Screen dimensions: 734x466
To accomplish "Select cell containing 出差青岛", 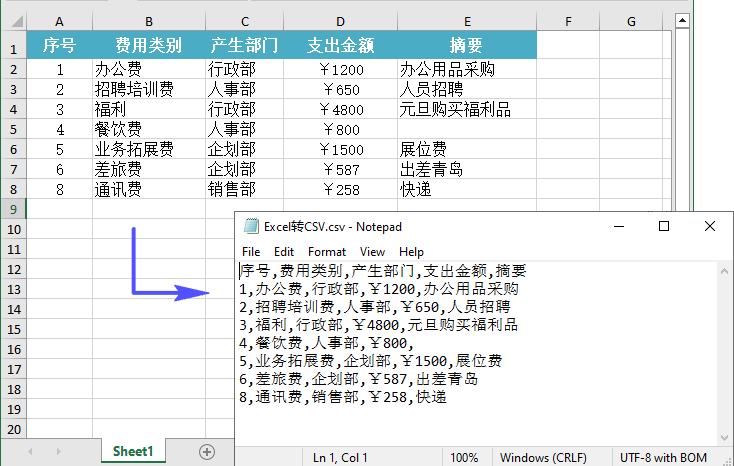I will point(467,169).
